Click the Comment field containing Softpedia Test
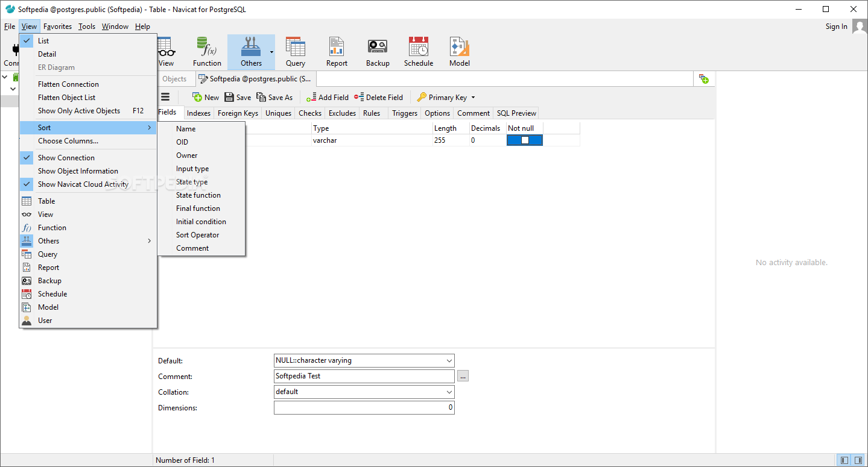 pos(364,376)
